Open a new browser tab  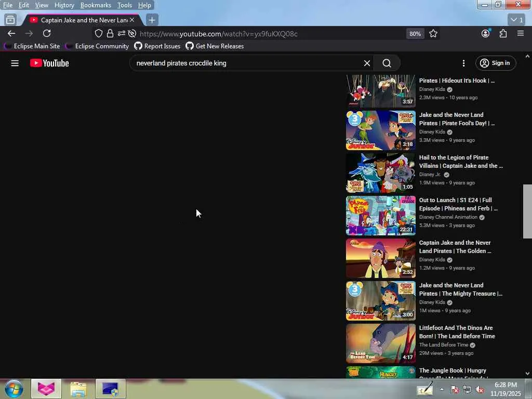[x=152, y=20]
